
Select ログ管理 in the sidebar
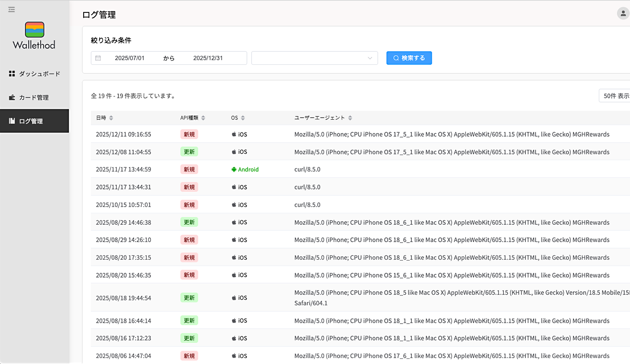click(35, 121)
